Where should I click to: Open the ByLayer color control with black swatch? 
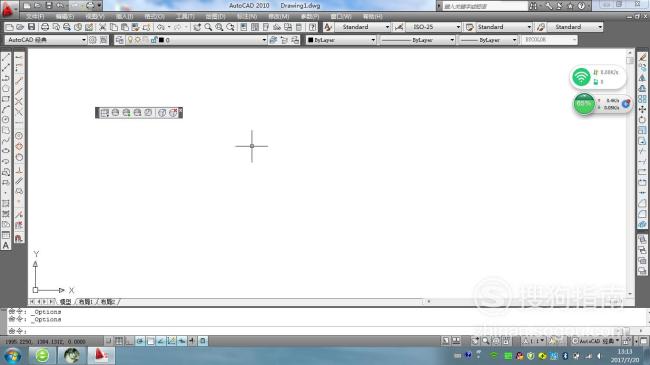[341, 40]
